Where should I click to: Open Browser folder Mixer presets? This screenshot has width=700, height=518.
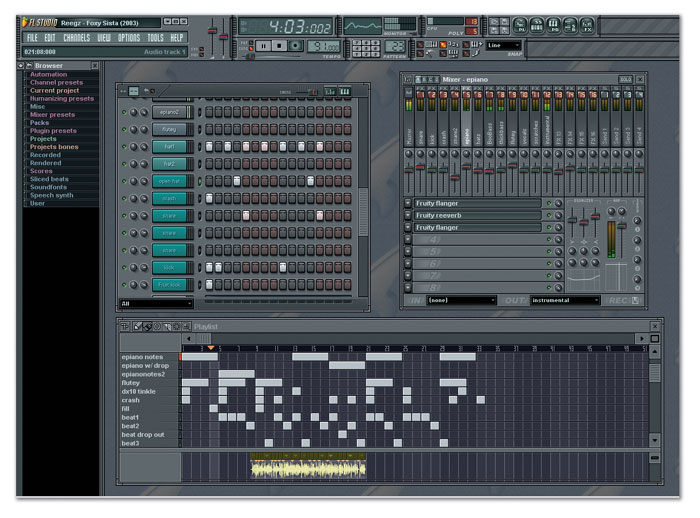(52, 115)
